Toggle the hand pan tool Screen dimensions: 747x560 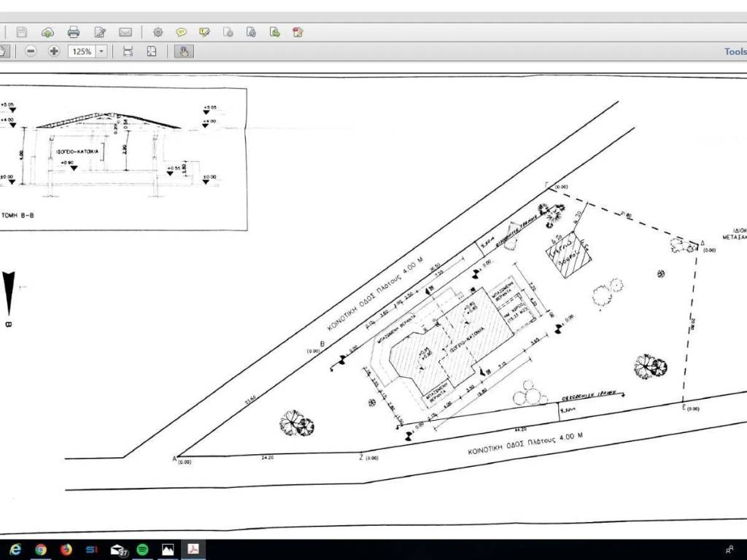click(x=184, y=51)
